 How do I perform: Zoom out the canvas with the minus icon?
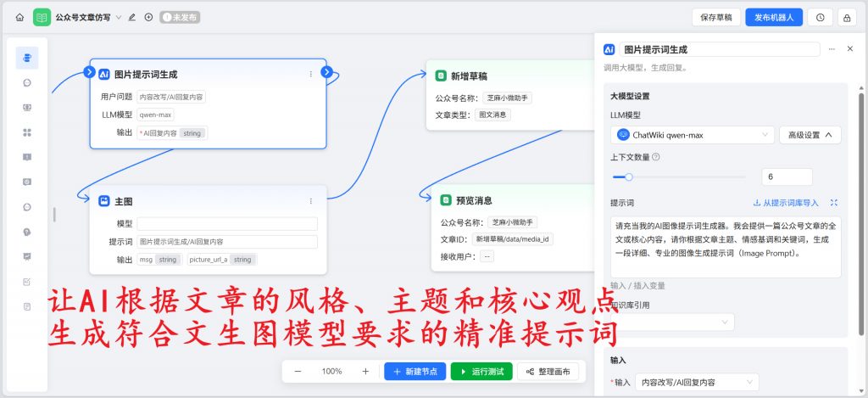[298, 372]
